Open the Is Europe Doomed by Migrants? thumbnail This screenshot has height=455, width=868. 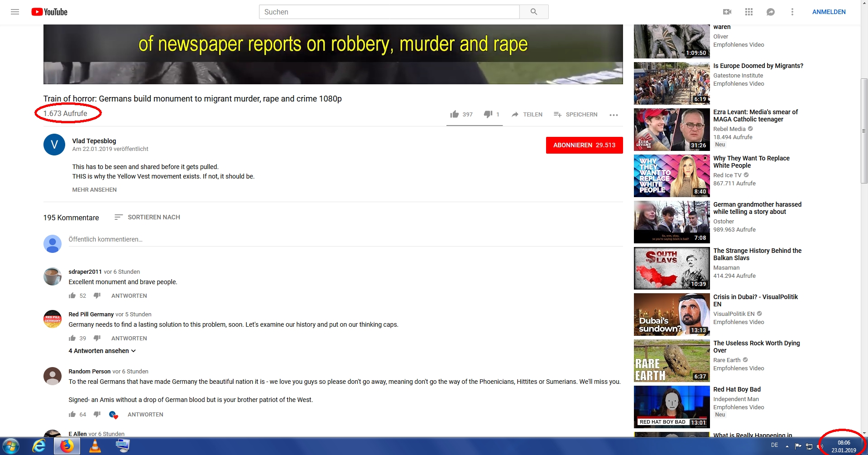click(x=671, y=83)
